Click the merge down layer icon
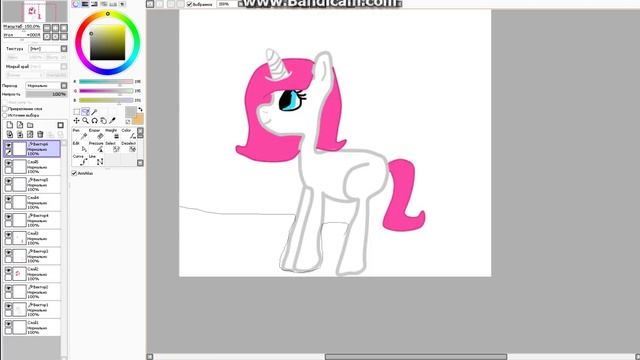The width and height of the screenshot is (640, 360). pos(20,134)
